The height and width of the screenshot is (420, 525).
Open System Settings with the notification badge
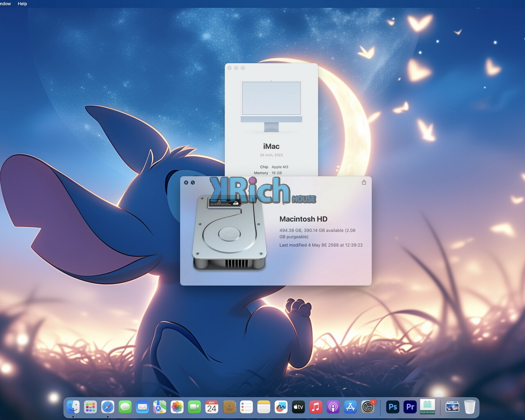(x=368, y=407)
